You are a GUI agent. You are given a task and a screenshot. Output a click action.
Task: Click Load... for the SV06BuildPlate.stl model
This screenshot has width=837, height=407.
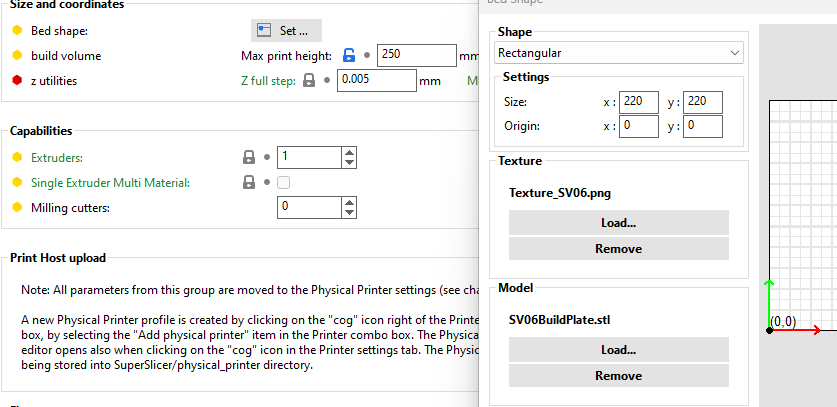(x=618, y=350)
